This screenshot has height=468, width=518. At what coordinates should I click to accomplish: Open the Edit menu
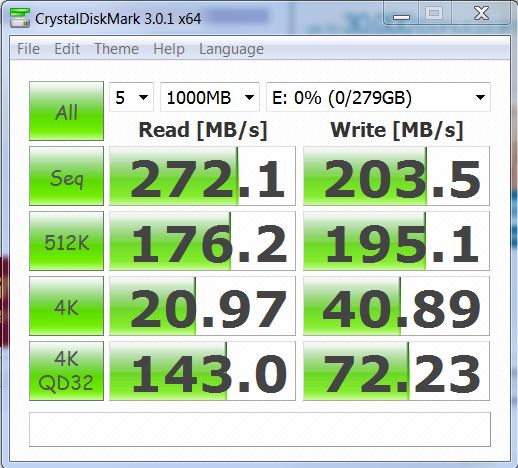[x=67, y=49]
